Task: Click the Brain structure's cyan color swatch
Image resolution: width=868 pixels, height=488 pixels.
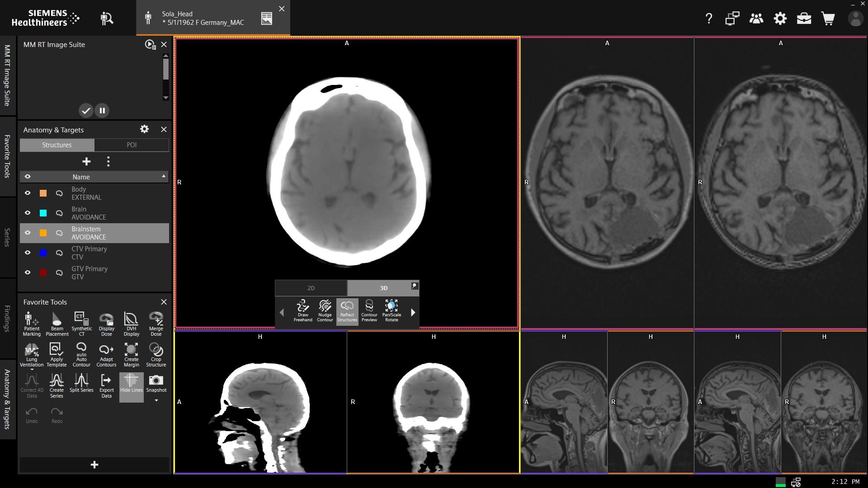Action: (x=43, y=213)
